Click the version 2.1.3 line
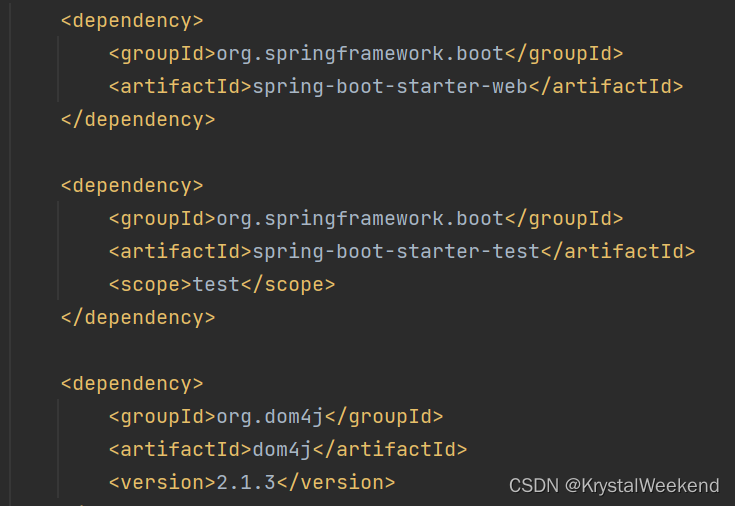The width and height of the screenshot is (735, 506). [252, 483]
